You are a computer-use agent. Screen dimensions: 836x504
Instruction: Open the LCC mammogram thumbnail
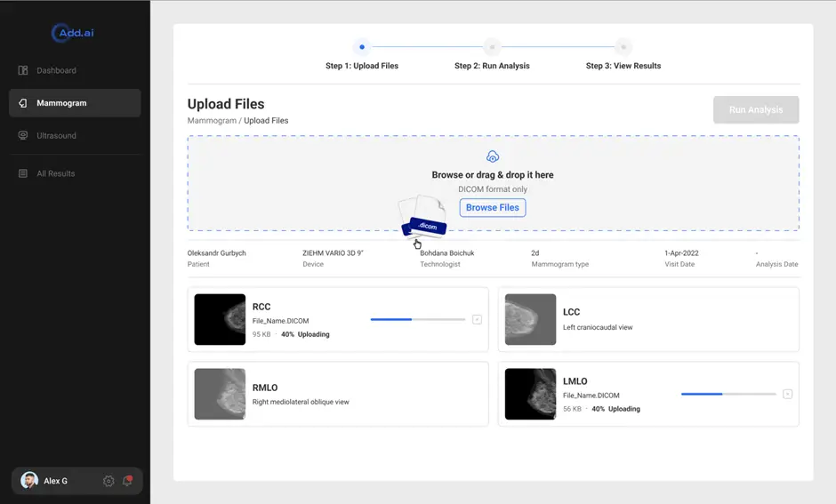[x=530, y=319]
